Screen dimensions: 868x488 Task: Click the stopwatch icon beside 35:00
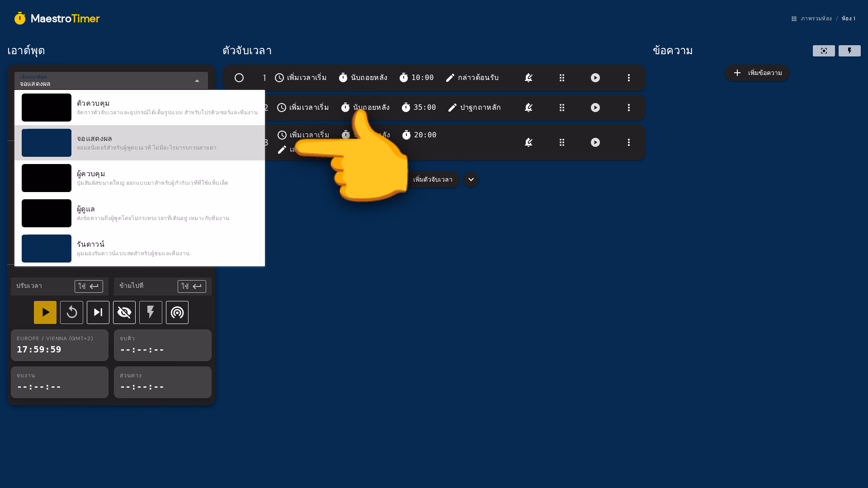click(406, 108)
